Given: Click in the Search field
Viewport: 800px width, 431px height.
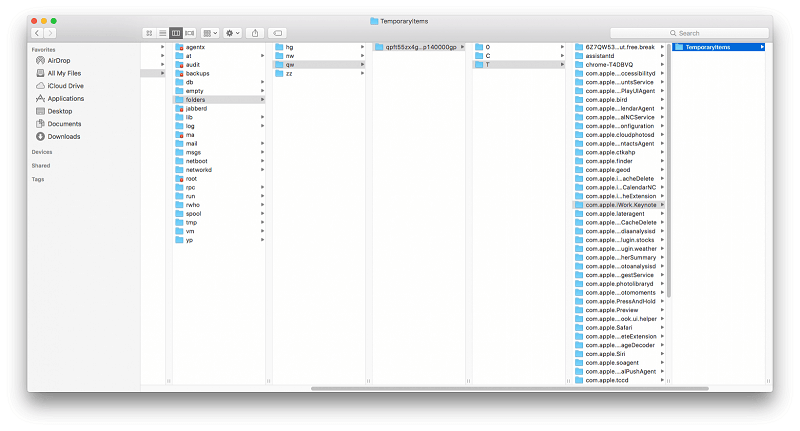Looking at the screenshot, I should pyautogui.click(x=689, y=33).
